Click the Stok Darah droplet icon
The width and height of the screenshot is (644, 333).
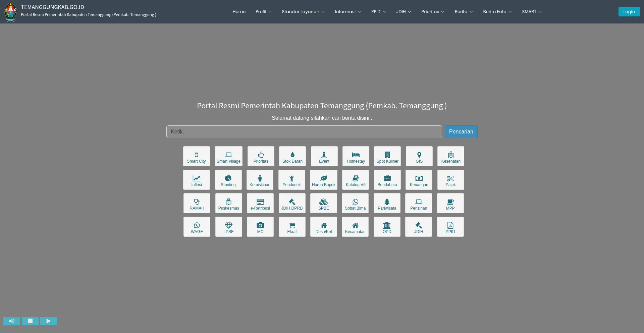[x=292, y=155]
